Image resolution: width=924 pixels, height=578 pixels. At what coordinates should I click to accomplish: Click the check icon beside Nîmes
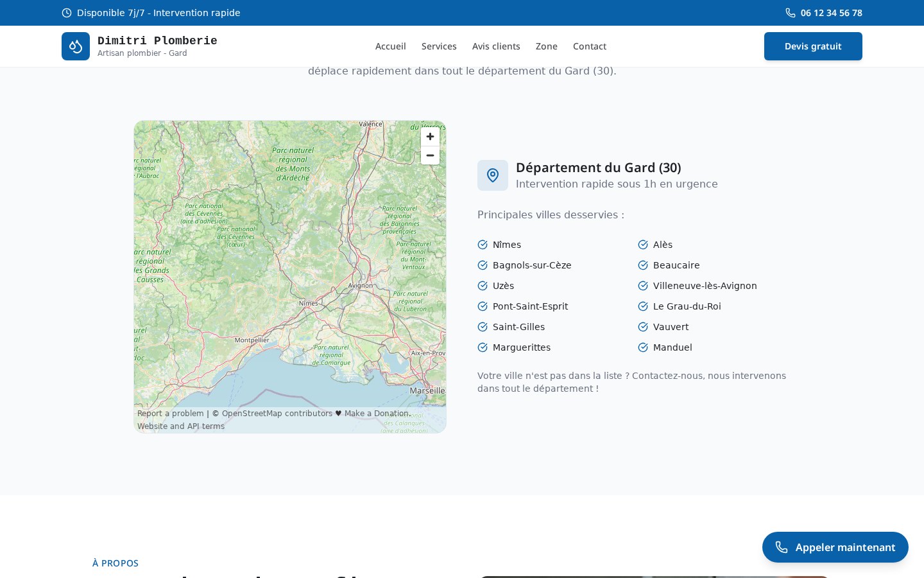click(x=483, y=245)
